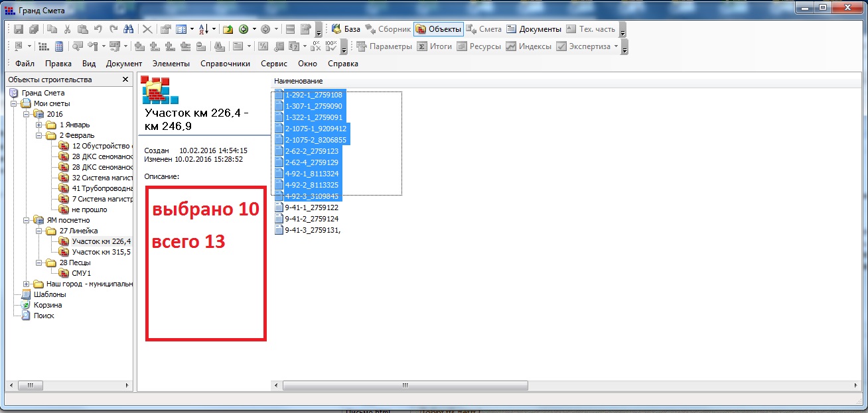Open the Справочники menu

tap(225, 64)
